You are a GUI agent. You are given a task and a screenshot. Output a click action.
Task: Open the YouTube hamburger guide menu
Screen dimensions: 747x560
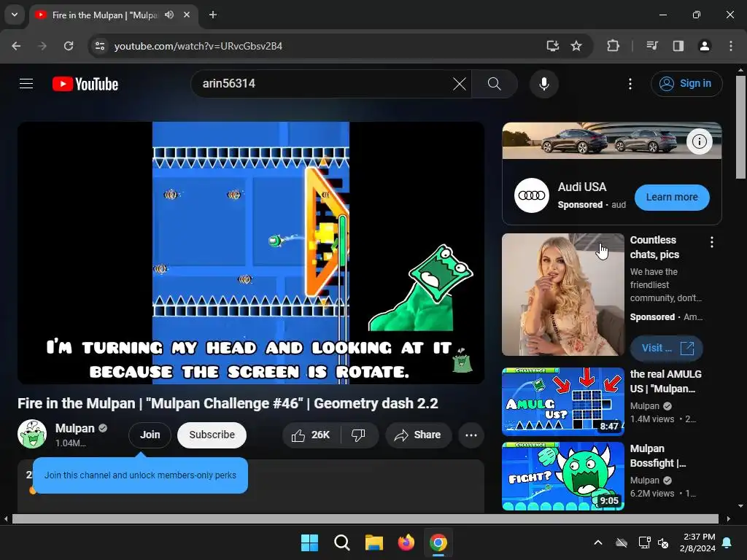pos(26,84)
